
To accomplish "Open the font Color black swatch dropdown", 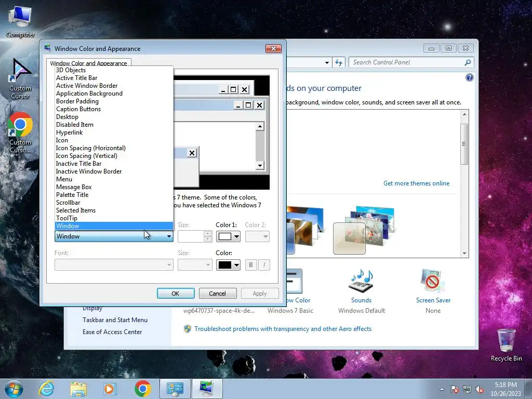I will tap(229, 264).
